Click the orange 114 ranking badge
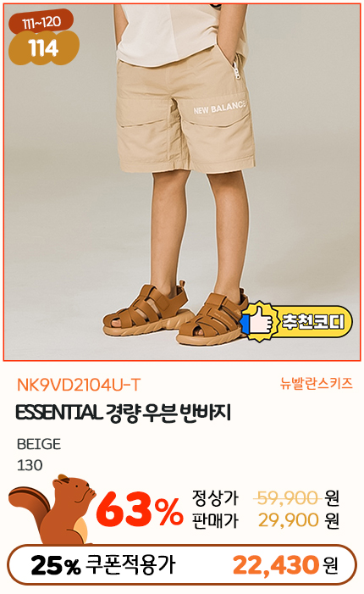This screenshot has width=364, height=594. coord(44,48)
